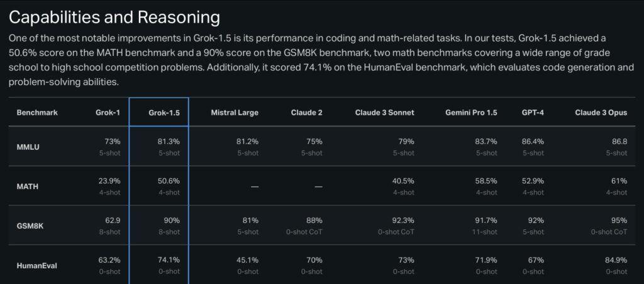Select the MATH row label
The image size is (644, 284).
point(28,186)
